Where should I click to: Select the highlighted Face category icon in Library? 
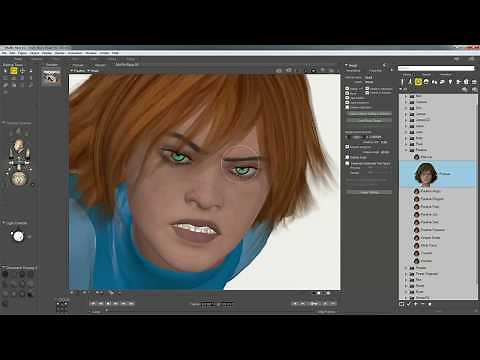click(x=418, y=82)
